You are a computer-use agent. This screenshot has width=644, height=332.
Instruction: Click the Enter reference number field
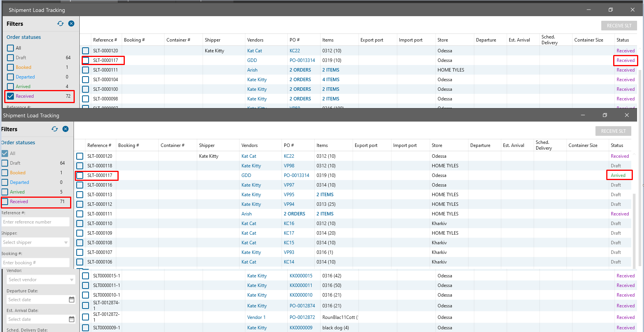[35, 222]
